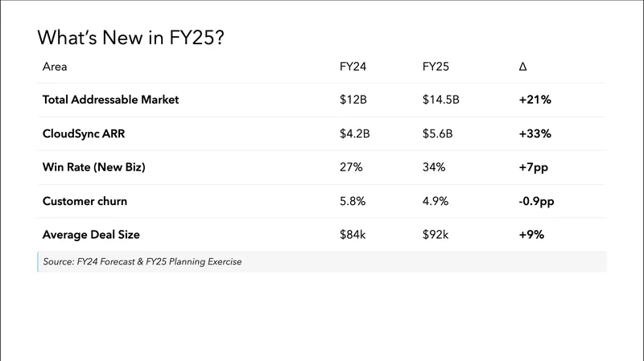
Task: Select the '+21%' change value
Action: 535,100
